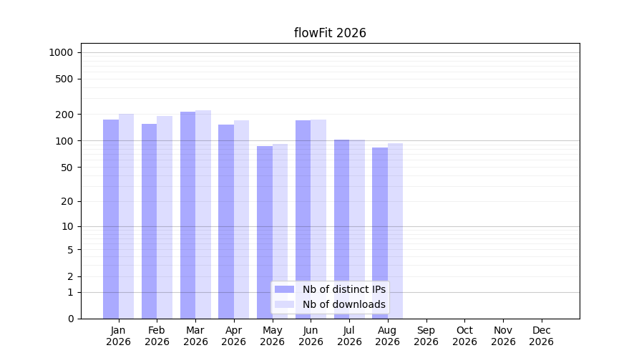
Task: Select the May 2026 downloads bar
Action: click(280, 231)
